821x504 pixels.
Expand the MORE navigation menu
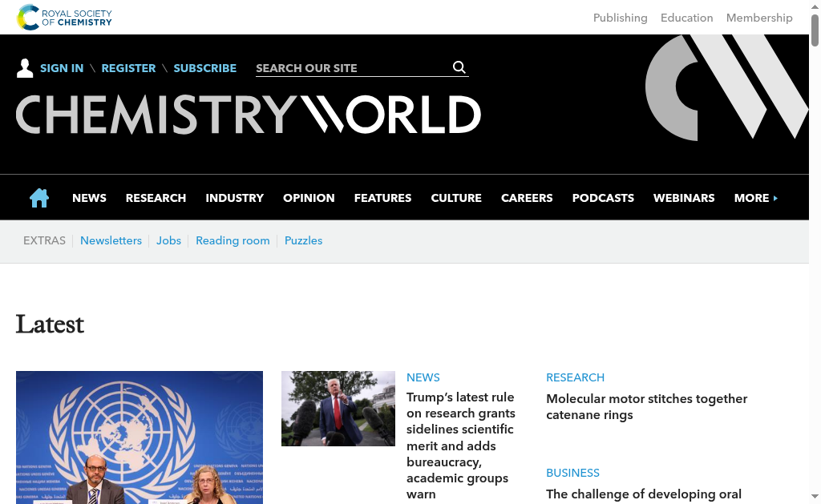[755, 198]
